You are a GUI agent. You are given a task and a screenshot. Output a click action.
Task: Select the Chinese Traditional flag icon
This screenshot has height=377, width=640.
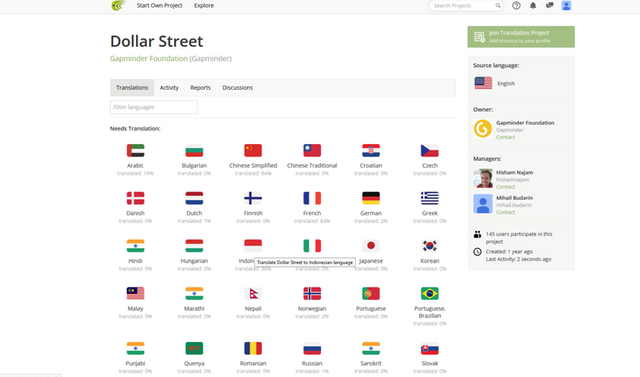(x=312, y=151)
